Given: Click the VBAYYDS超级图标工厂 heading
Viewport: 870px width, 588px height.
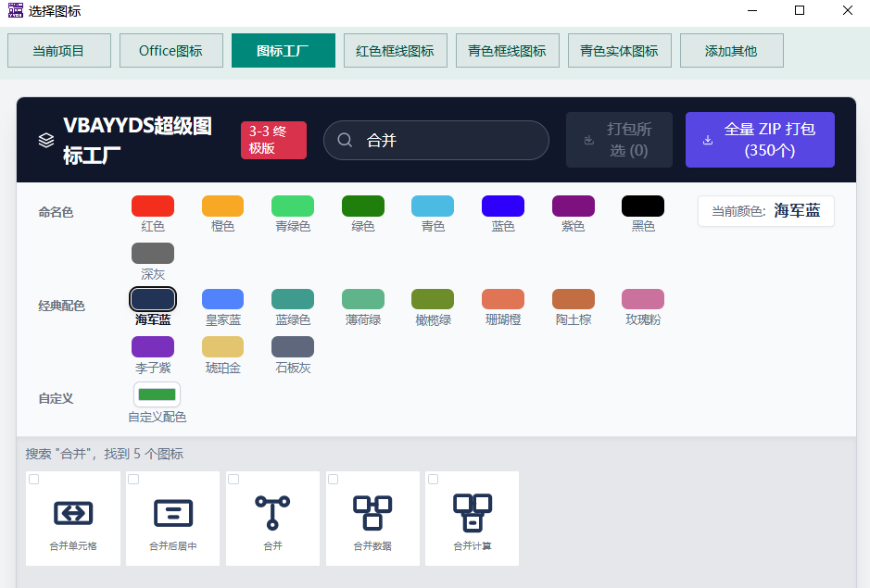Looking at the screenshot, I should [137, 141].
